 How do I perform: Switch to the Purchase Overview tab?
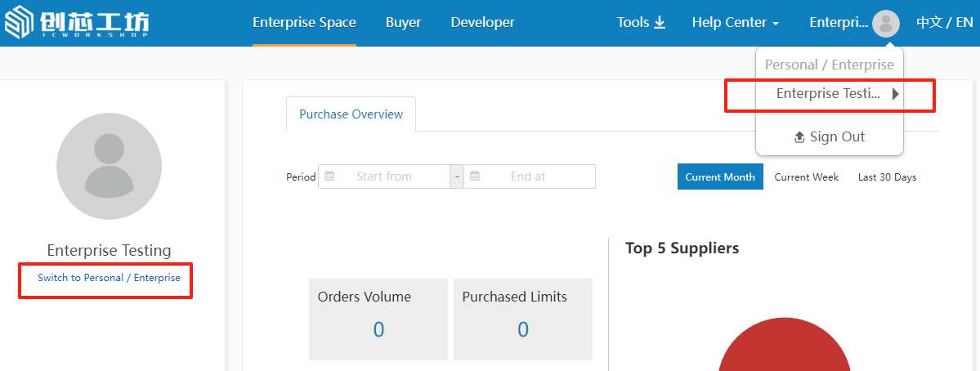pyautogui.click(x=351, y=114)
